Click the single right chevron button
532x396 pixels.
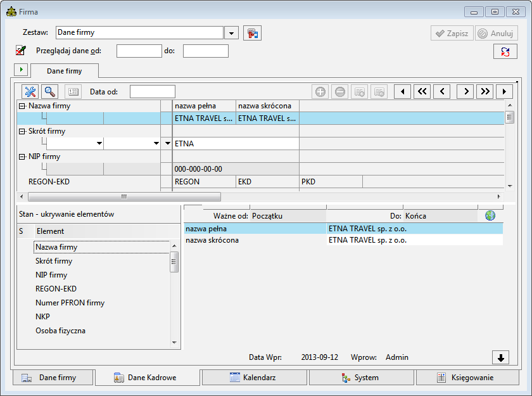[x=465, y=92]
